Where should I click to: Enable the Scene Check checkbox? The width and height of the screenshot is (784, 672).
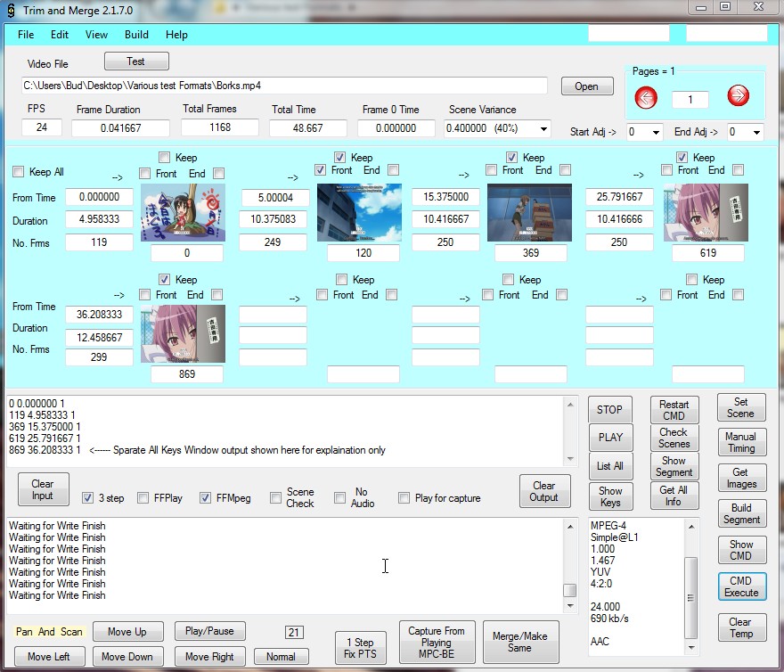[275, 498]
